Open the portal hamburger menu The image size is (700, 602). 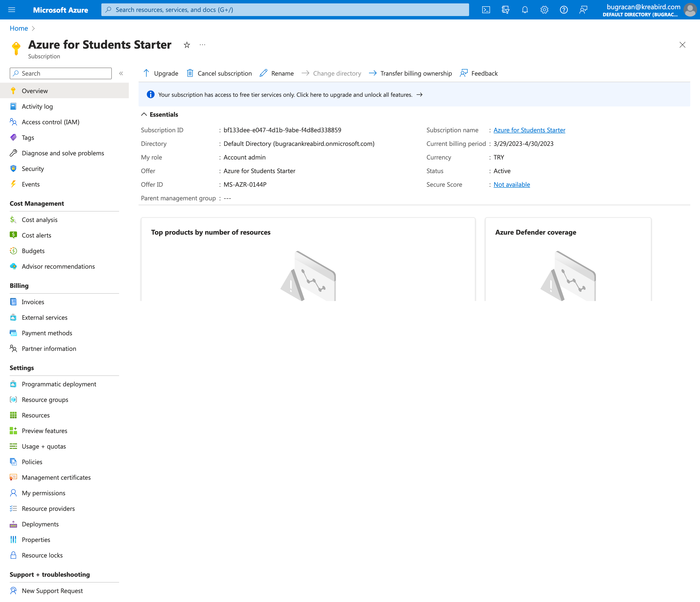tap(12, 10)
